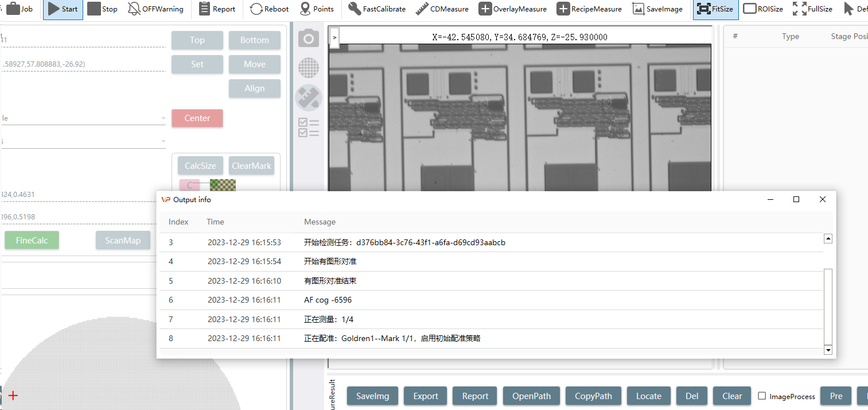Click the red Center button
Image resolution: width=868 pixels, height=410 pixels.
click(x=197, y=118)
